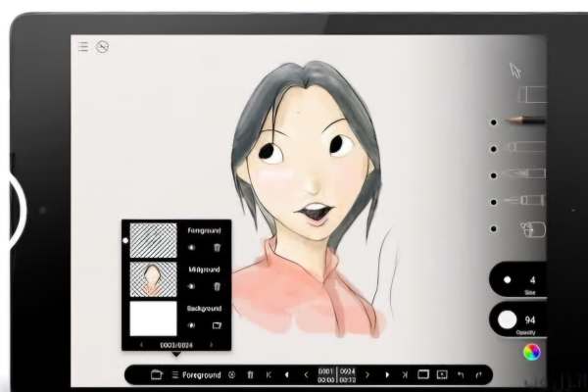
Task: Jump to the last frame
Action: tap(405, 374)
